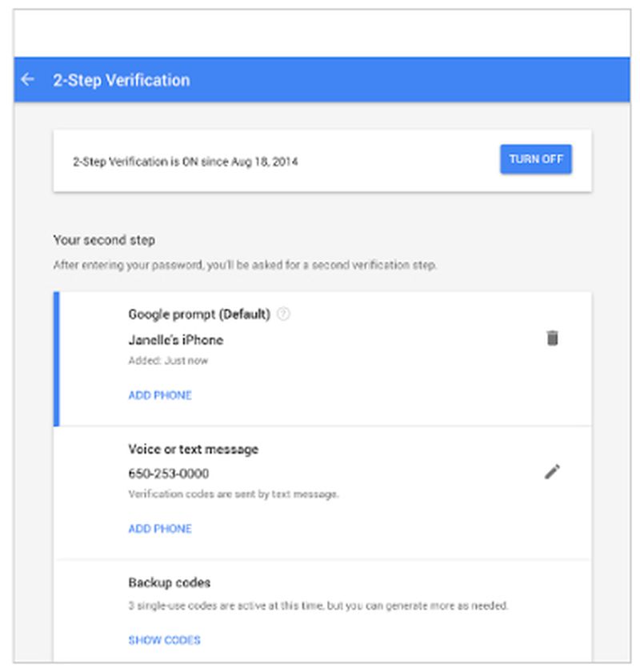The height and width of the screenshot is (672, 640).
Task: Click the blue indicator bar beside Google prompt
Action: coord(58,360)
